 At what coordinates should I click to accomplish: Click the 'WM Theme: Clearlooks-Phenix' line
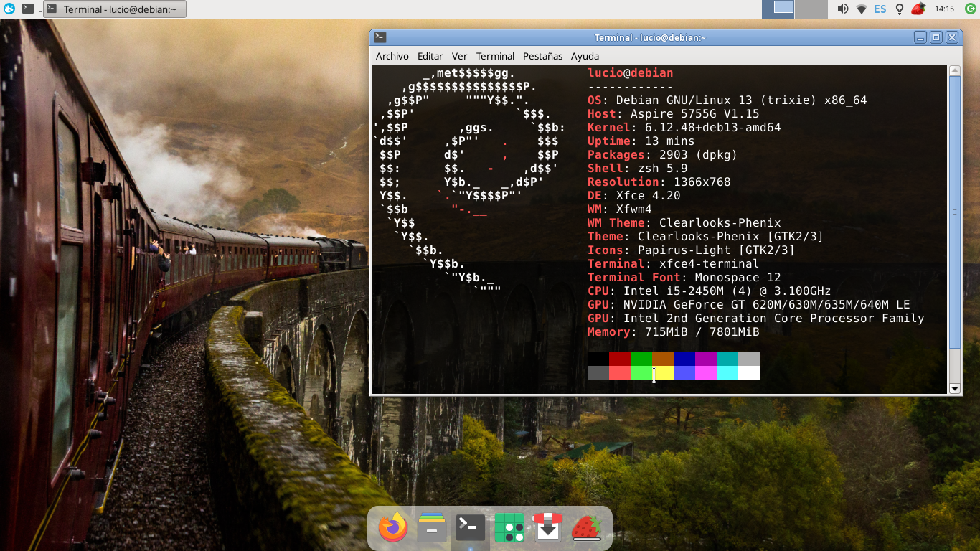click(x=684, y=223)
